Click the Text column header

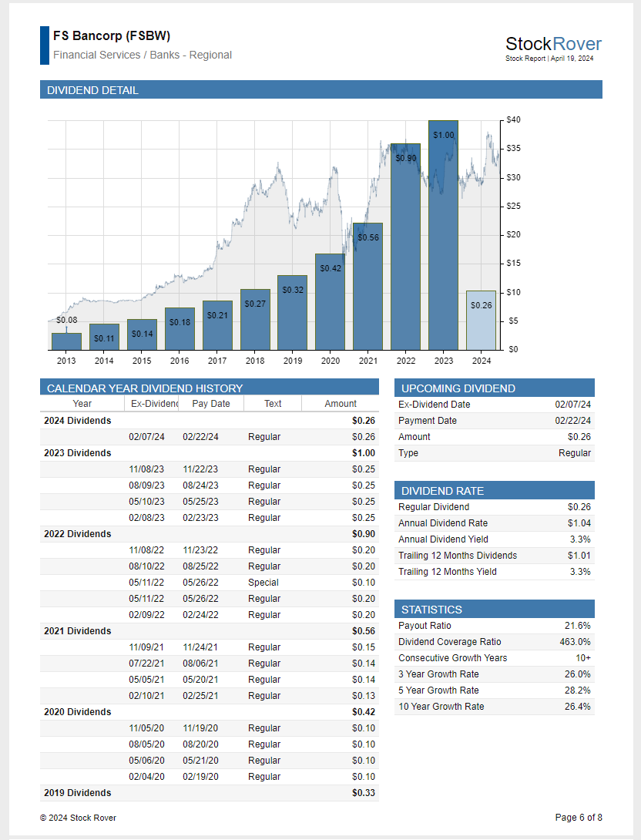[x=273, y=404]
